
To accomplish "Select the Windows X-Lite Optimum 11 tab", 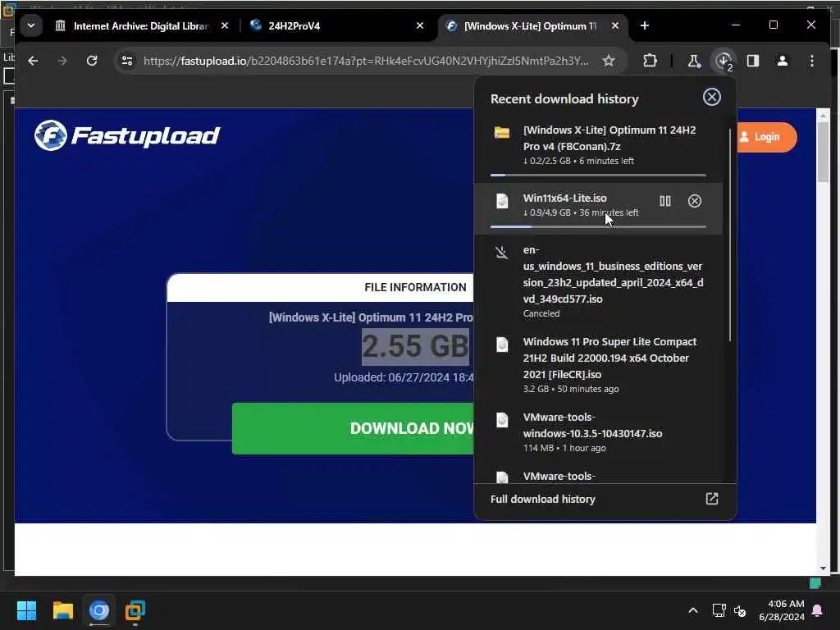I will pyautogui.click(x=531, y=25).
